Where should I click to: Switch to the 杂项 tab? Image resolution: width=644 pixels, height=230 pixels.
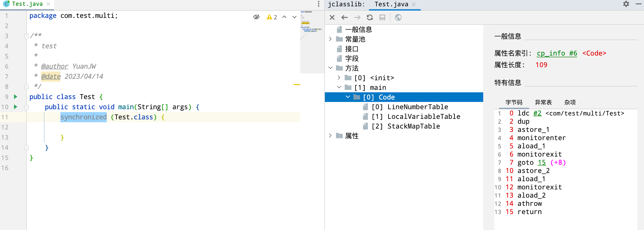pyautogui.click(x=570, y=102)
